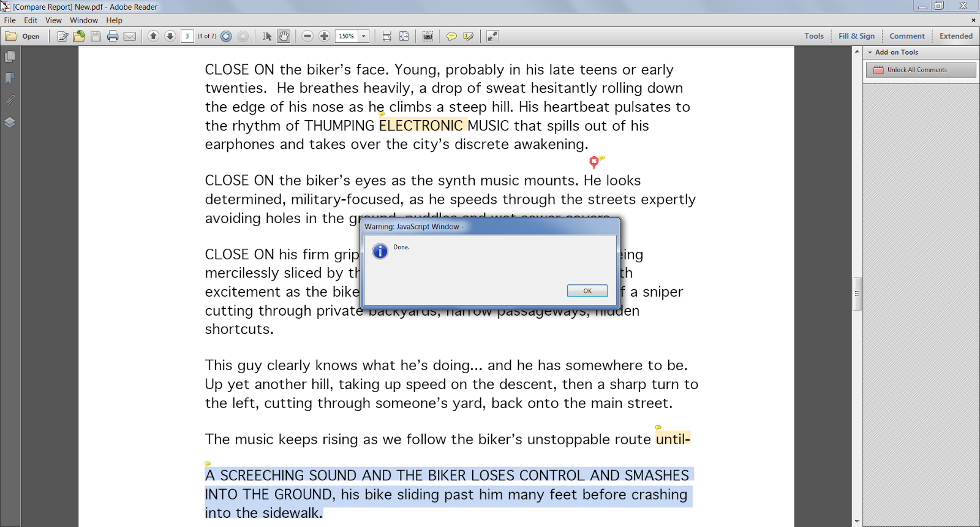Click the highlighted word ELECTRONIC
980x527 pixels.
[421, 126]
